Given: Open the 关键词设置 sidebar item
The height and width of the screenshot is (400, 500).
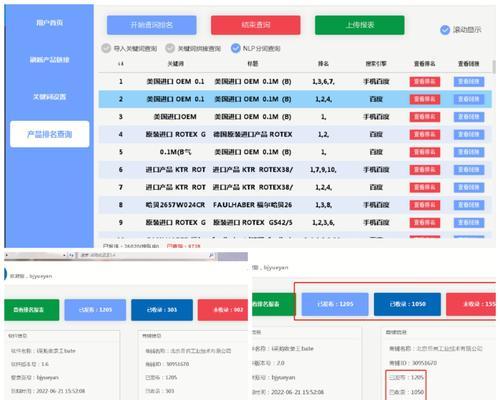Looking at the screenshot, I should (49, 97).
